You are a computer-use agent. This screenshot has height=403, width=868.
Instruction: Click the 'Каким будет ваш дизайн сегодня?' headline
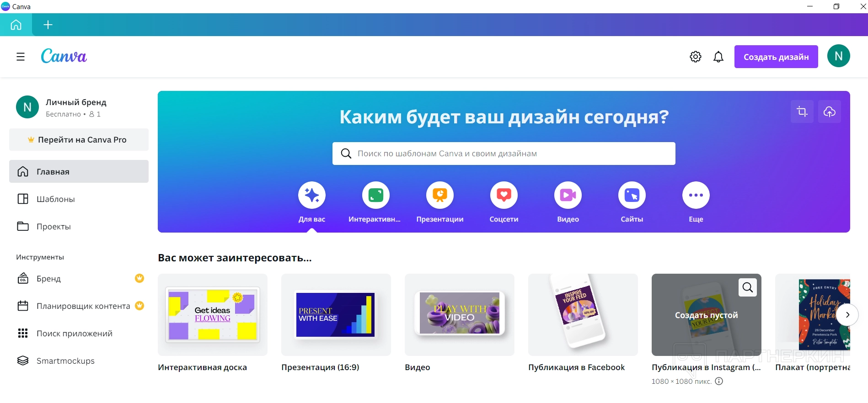click(x=504, y=117)
